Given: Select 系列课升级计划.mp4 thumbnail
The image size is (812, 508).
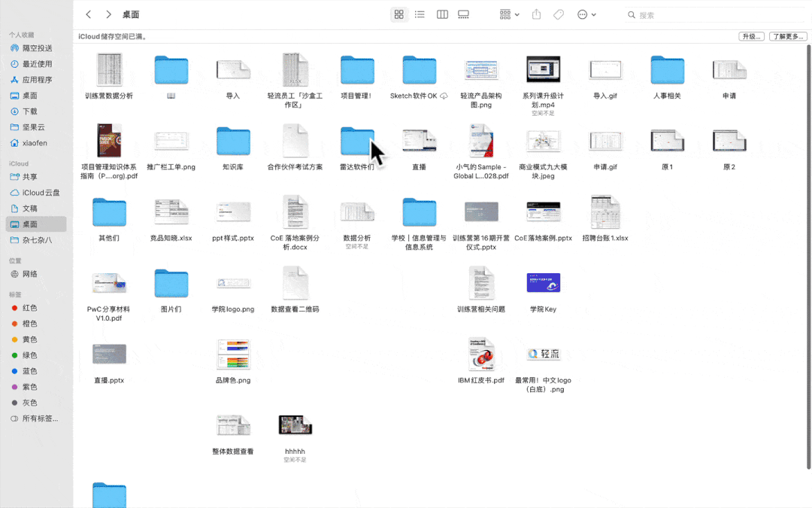Looking at the screenshot, I should (544, 69).
